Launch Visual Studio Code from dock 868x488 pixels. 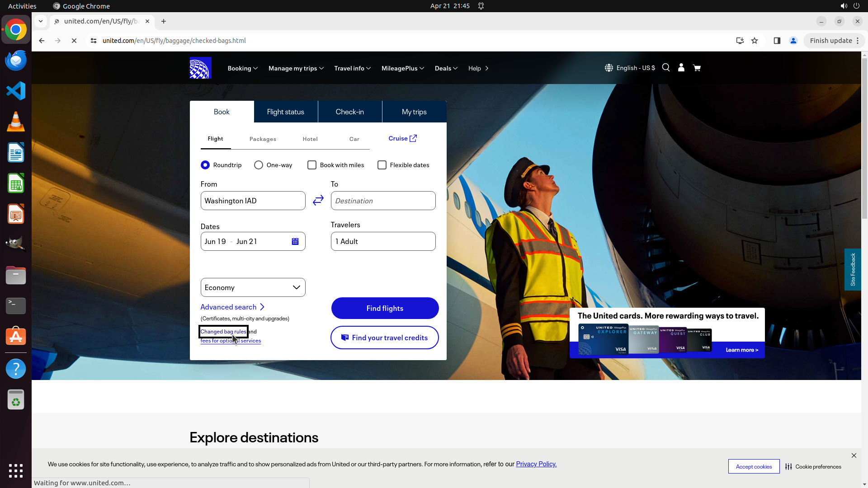pyautogui.click(x=16, y=91)
